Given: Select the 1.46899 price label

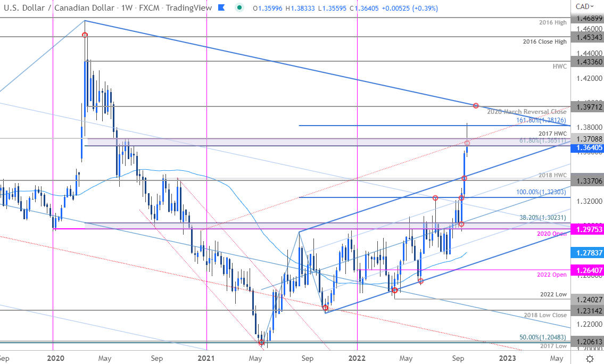Looking at the screenshot, I should click(x=587, y=18).
